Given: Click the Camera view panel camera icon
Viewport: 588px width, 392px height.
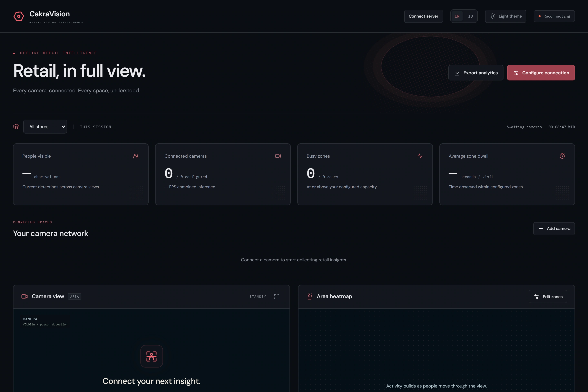Looking at the screenshot, I should (x=24, y=296).
